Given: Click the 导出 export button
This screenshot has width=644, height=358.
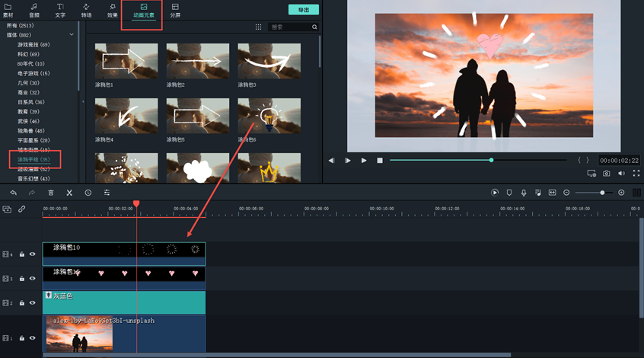Looking at the screenshot, I should tap(304, 10).
